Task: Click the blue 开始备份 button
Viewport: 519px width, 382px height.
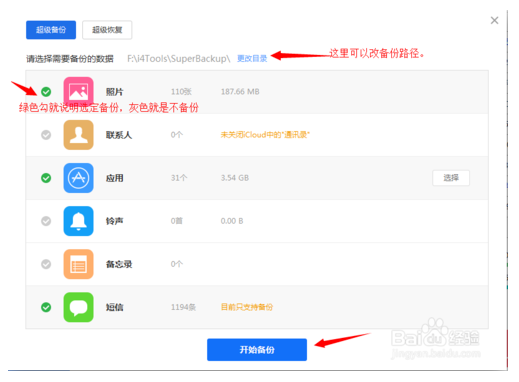Action: 257,350
